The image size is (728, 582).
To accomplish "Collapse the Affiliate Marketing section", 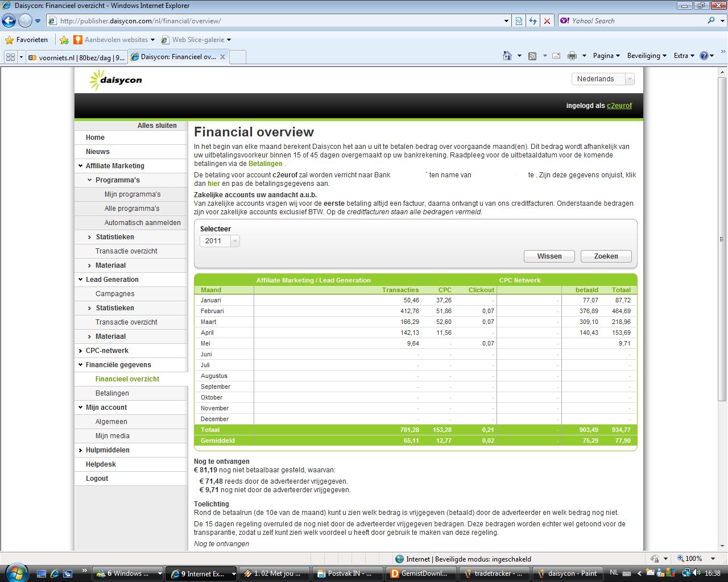I will coord(81,166).
